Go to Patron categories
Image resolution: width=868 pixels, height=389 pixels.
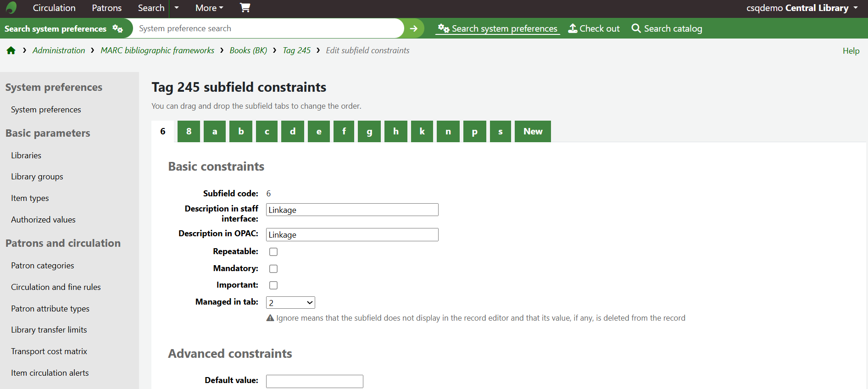pyautogui.click(x=42, y=266)
